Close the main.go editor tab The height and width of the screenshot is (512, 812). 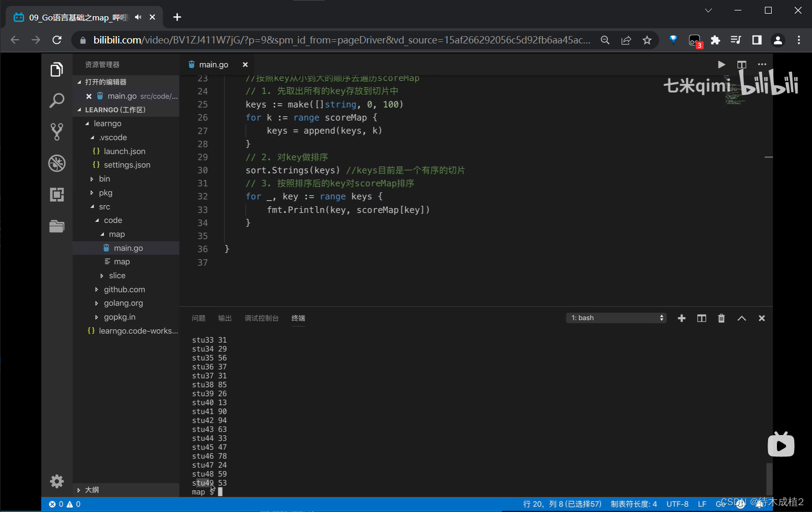pos(245,64)
